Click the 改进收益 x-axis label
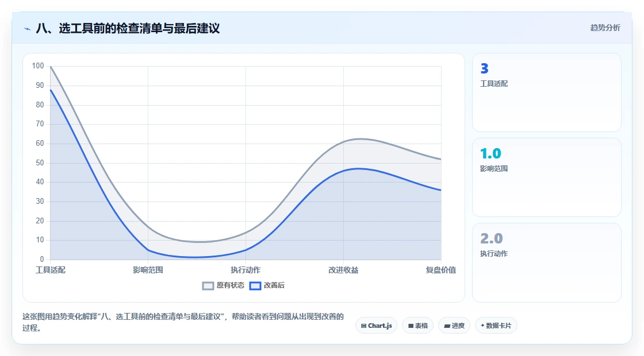Screen dimensions: 644x356 [x=343, y=270]
